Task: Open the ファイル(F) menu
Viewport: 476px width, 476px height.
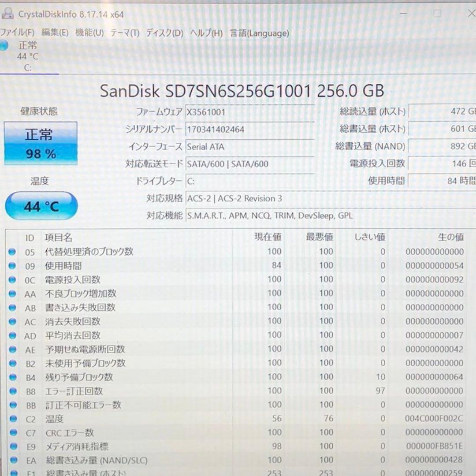Action: point(17,33)
